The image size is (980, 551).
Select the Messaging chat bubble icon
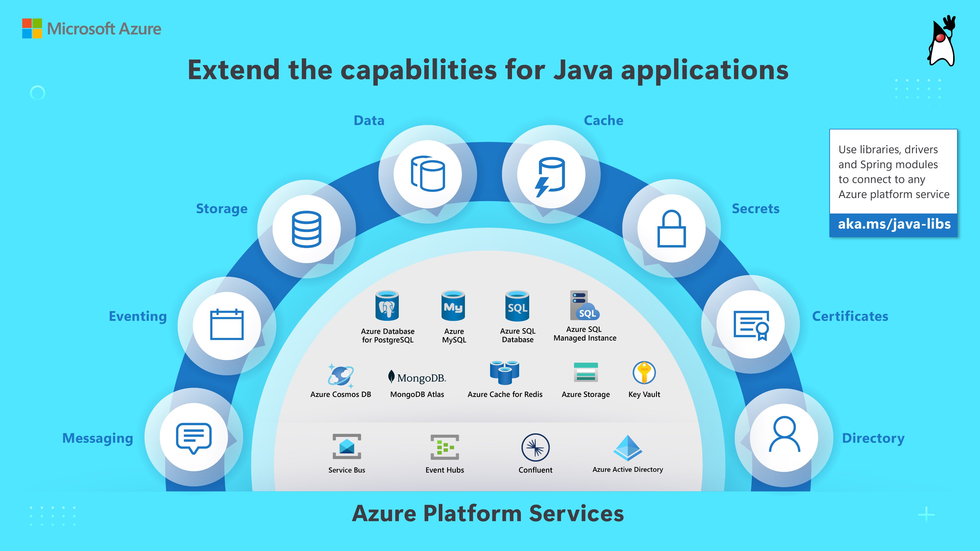194,437
